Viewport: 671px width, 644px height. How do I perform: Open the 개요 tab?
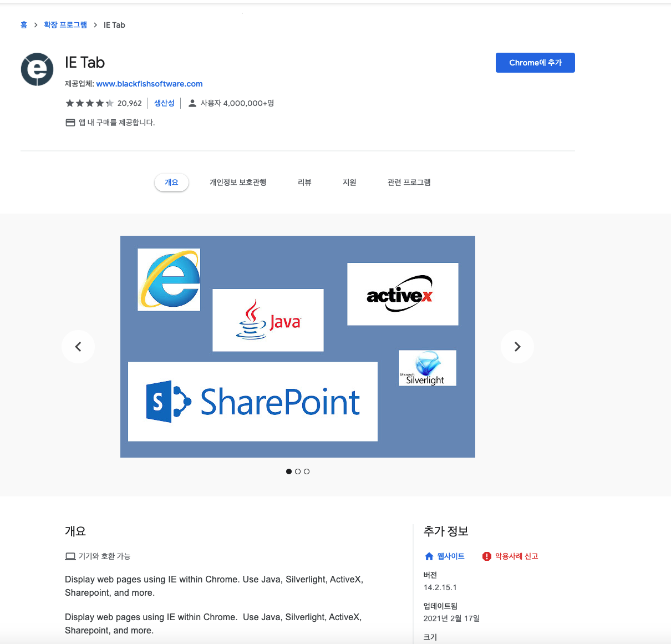[171, 182]
